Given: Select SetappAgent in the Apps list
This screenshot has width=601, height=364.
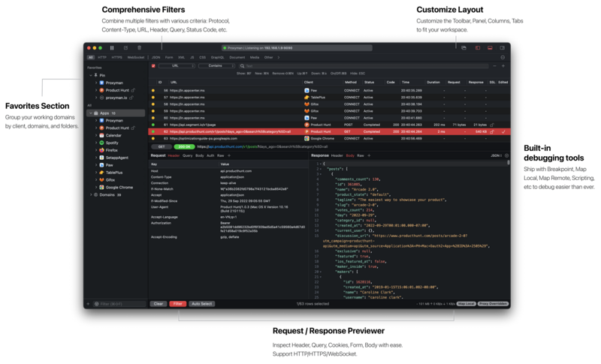Looking at the screenshot, I should (117, 158).
